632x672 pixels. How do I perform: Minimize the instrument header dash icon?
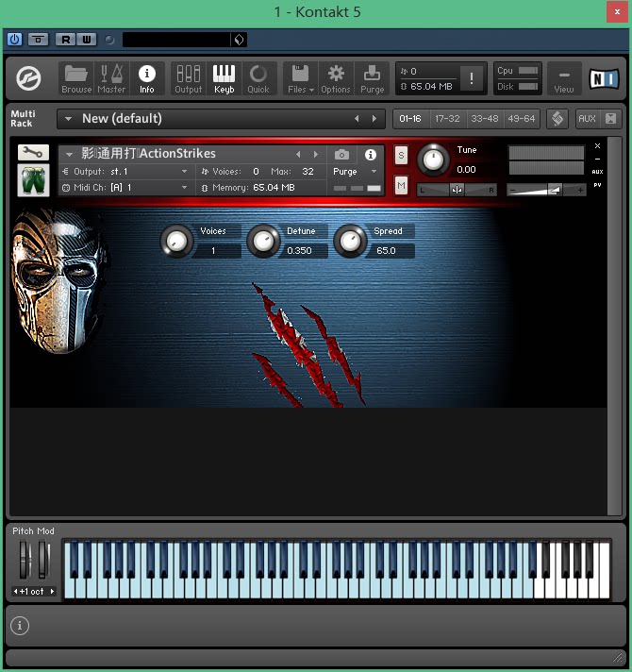coord(597,159)
